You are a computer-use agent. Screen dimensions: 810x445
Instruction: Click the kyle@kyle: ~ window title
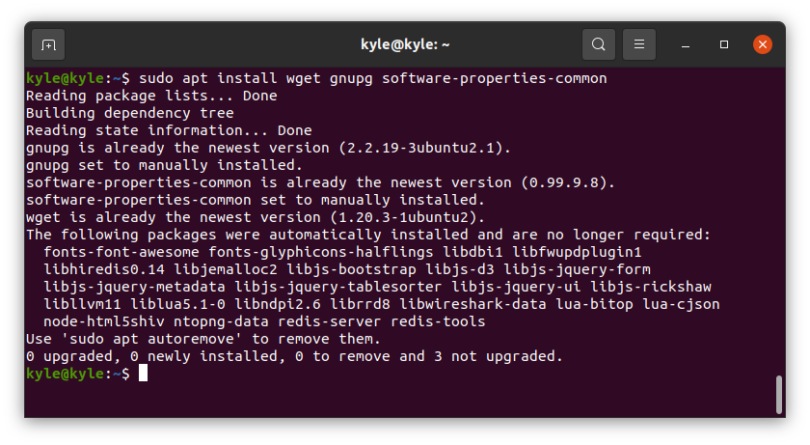pyautogui.click(x=405, y=44)
